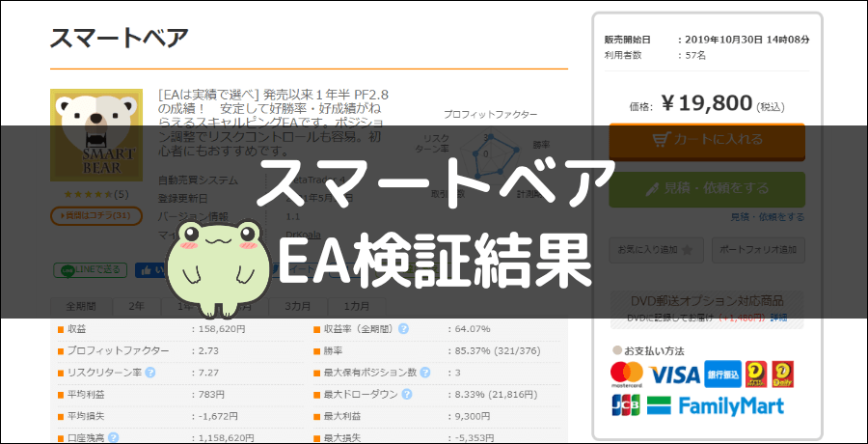
Task: Click 最大ドローダウン value 8.33% (21,816円)
Action: pyautogui.click(x=496, y=395)
